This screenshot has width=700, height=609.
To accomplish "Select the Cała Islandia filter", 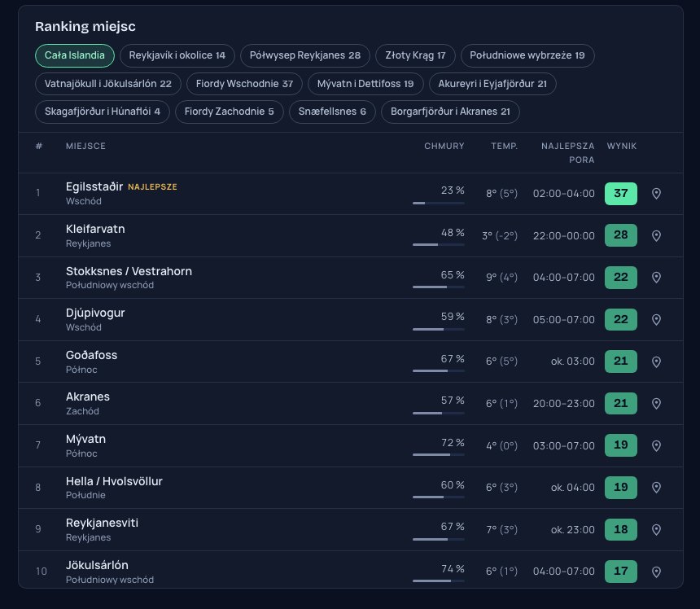I will point(75,55).
